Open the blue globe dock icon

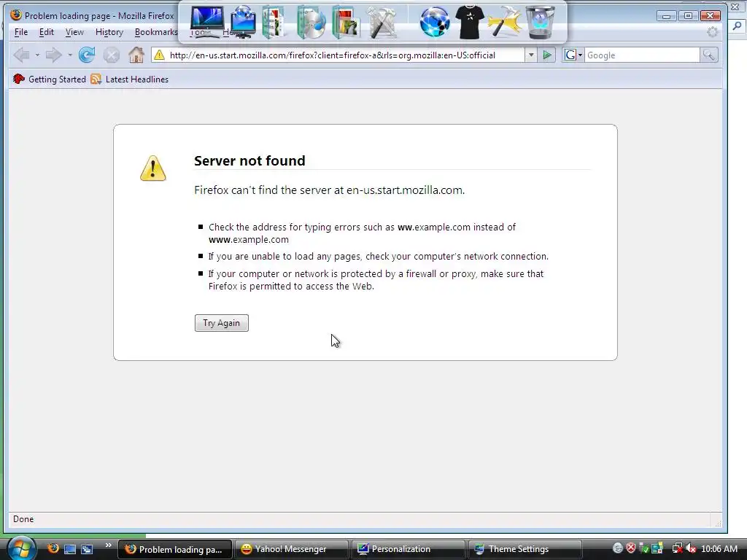point(435,22)
